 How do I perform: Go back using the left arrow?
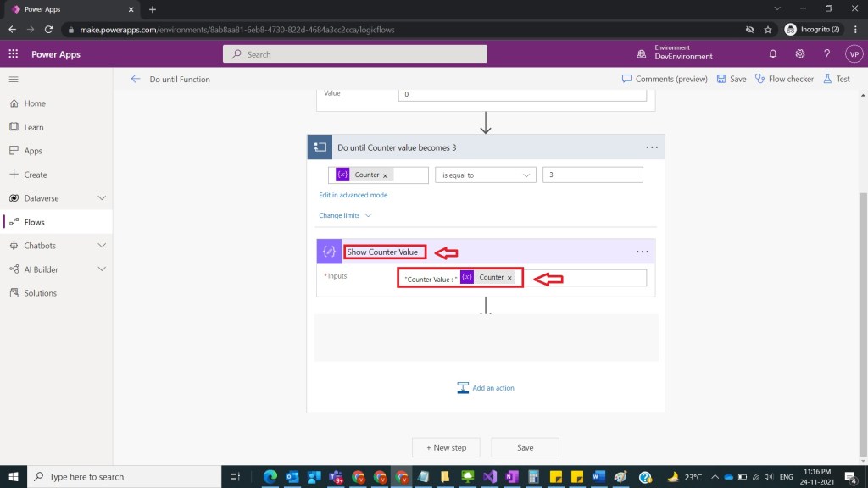point(136,79)
